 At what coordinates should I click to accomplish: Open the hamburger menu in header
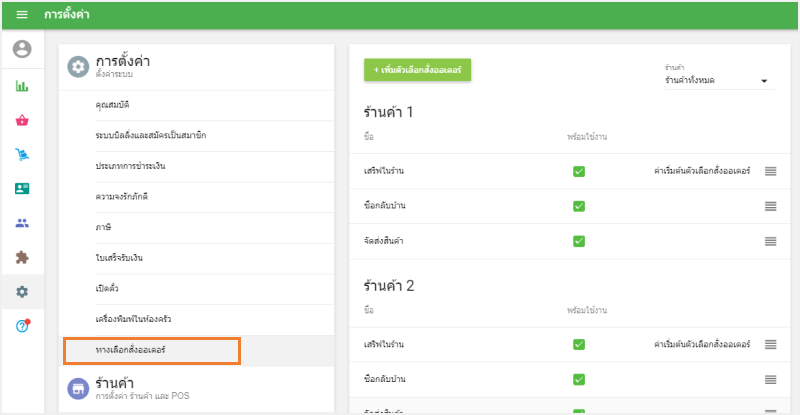coord(22,15)
